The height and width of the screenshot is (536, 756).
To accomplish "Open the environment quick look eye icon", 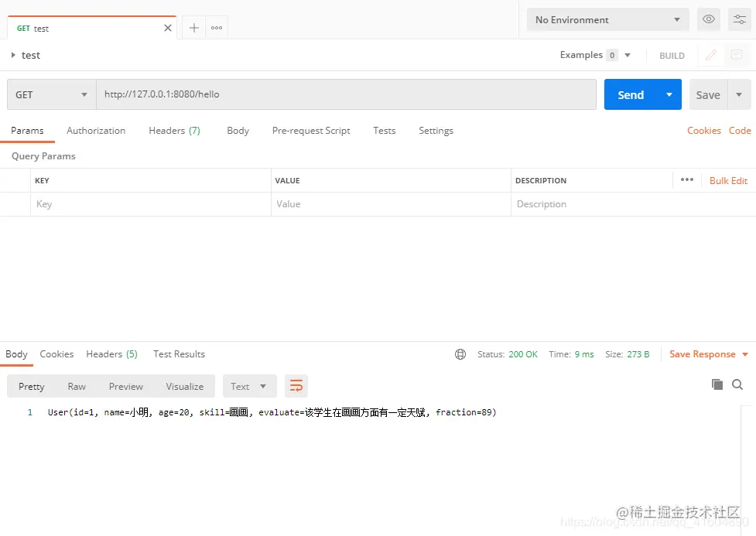I will (708, 19).
